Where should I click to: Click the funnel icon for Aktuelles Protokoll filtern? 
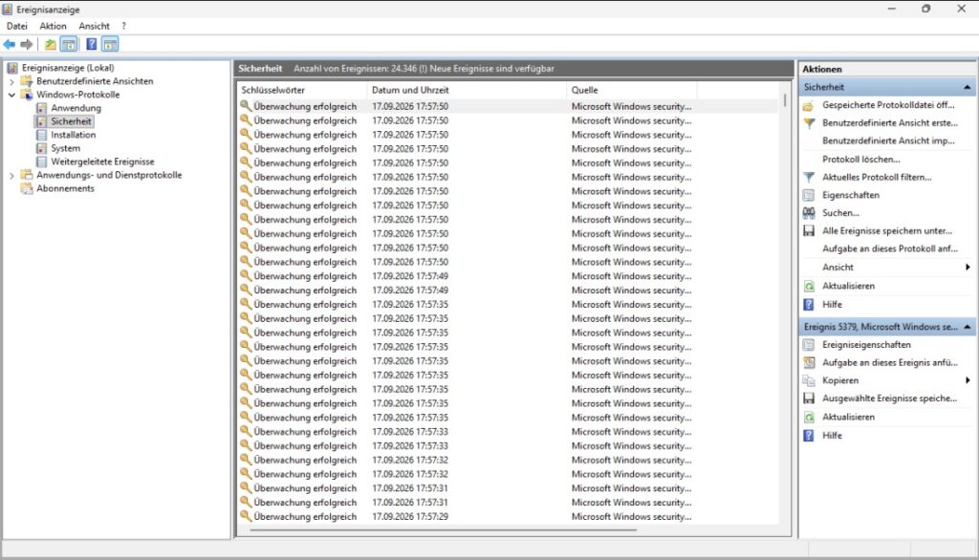click(x=809, y=178)
